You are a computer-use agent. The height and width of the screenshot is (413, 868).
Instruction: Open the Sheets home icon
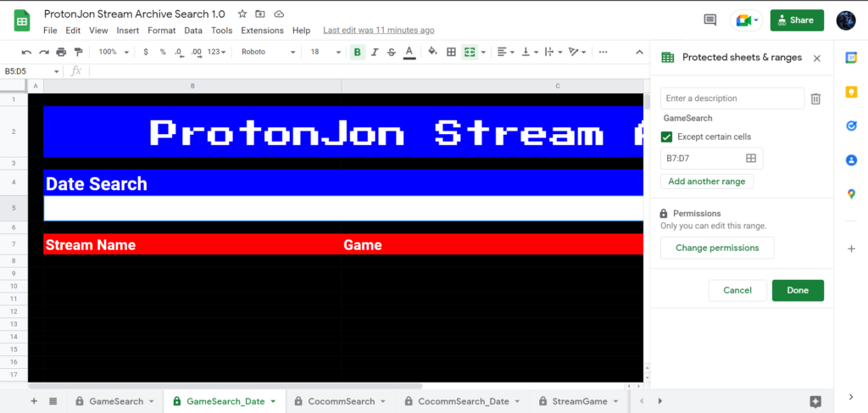(x=21, y=21)
